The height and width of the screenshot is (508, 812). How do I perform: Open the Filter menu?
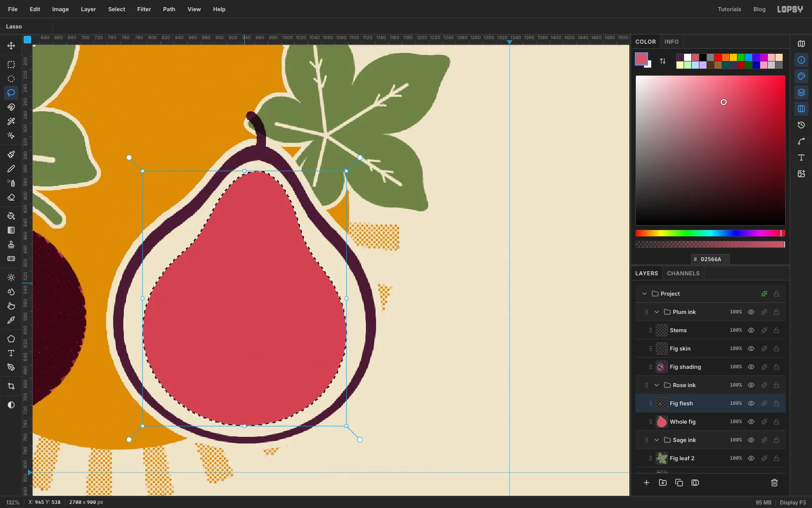point(144,9)
